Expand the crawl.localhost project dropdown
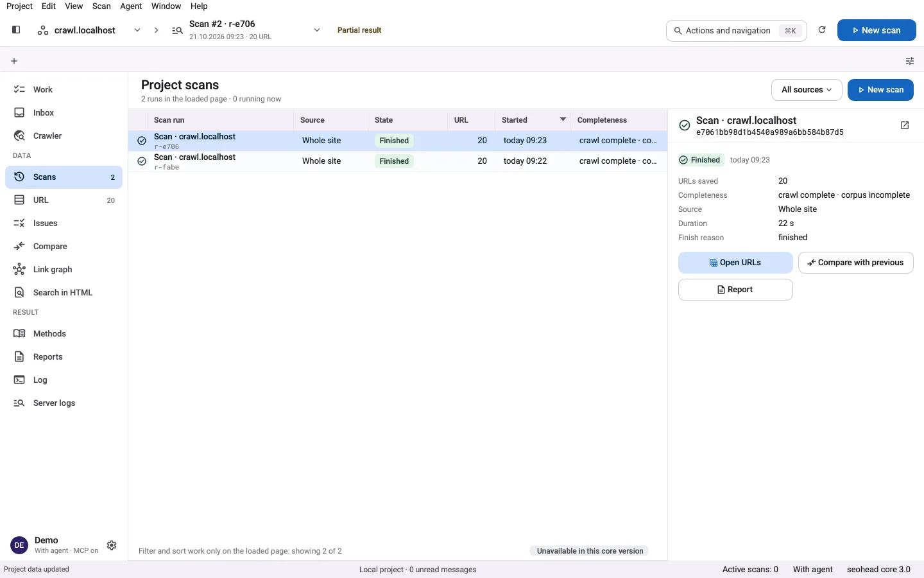This screenshot has height=578, width=924. pos(137,30)
